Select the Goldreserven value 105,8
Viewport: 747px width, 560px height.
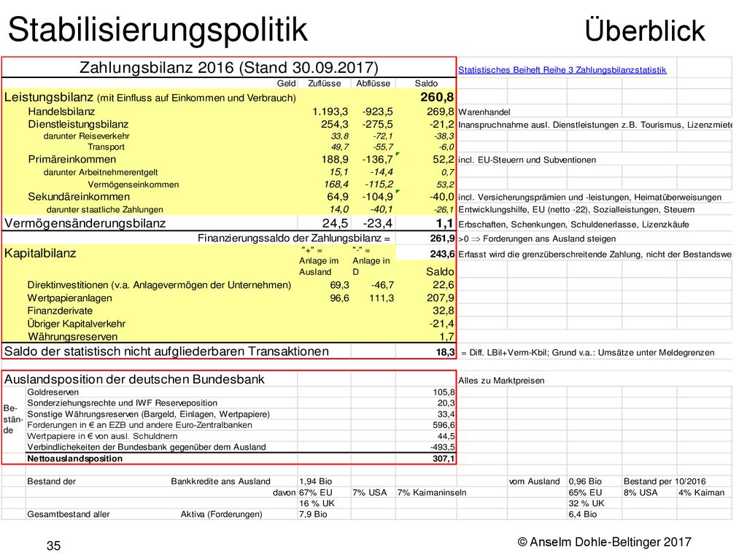[444, 392]
